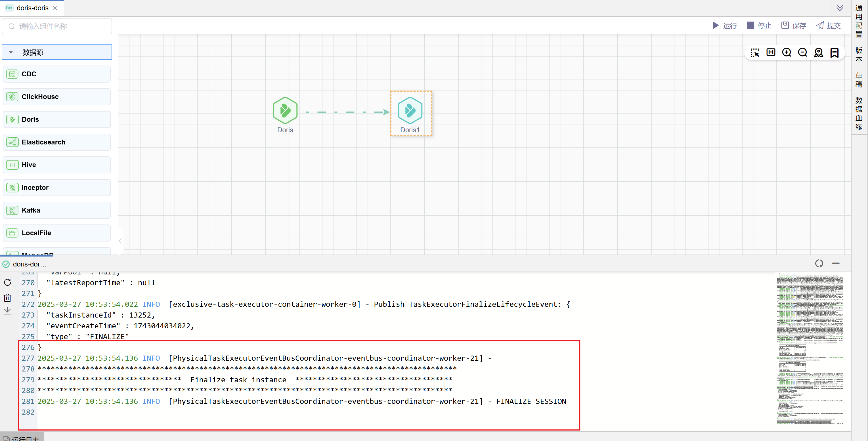Click the bookmark icon in canvas toolbar
The image size is (868, 441).
(834, 52)
